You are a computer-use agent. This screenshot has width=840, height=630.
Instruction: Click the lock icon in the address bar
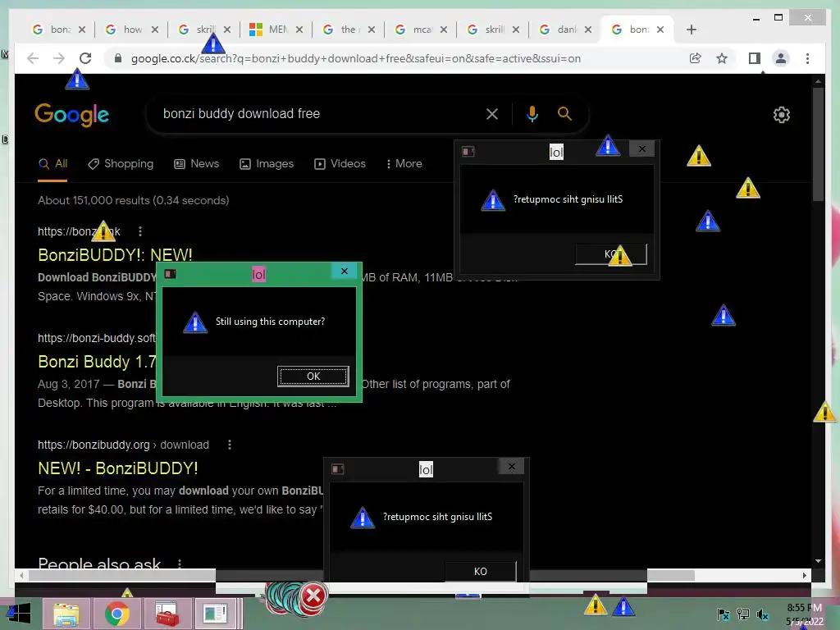[118, 58]
